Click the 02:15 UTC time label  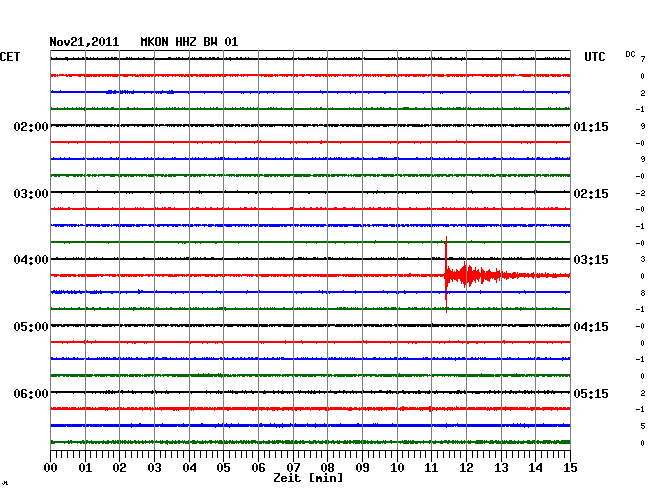click(591, 194)
